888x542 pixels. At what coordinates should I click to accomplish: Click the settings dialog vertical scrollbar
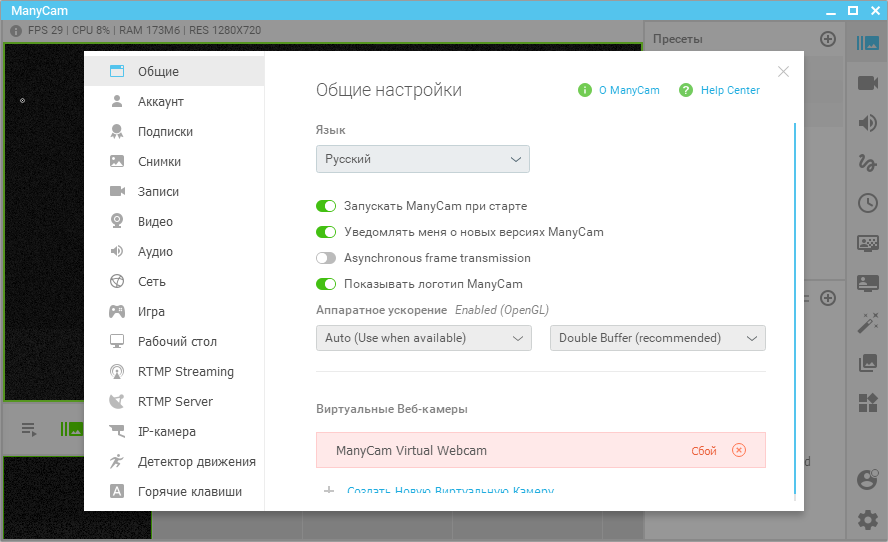point(795,300)
